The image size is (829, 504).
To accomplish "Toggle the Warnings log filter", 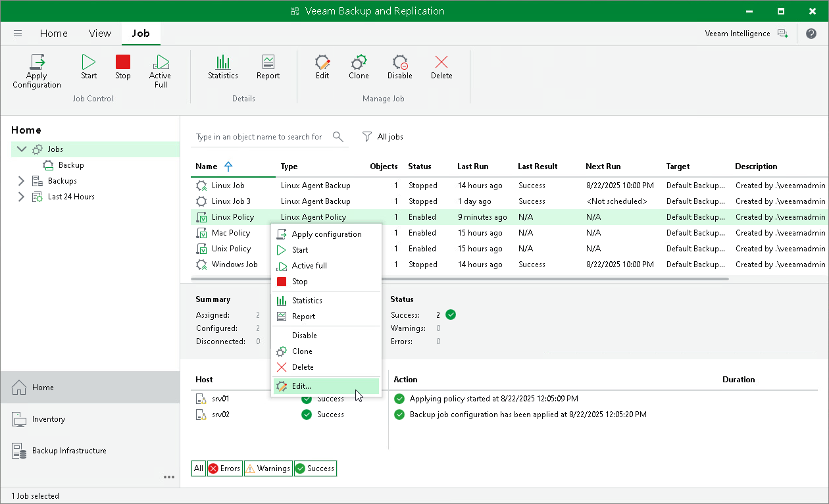I will (x=268, y=468).
